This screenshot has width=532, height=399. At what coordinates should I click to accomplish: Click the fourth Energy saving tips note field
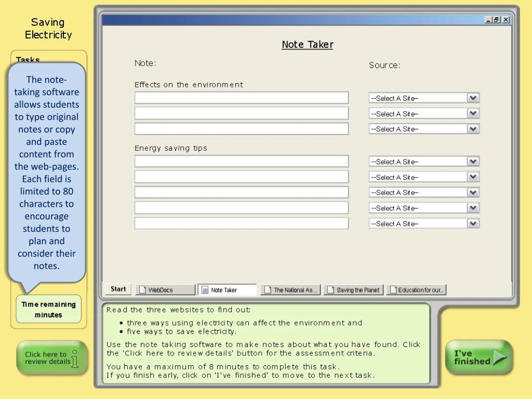point(241,208)
